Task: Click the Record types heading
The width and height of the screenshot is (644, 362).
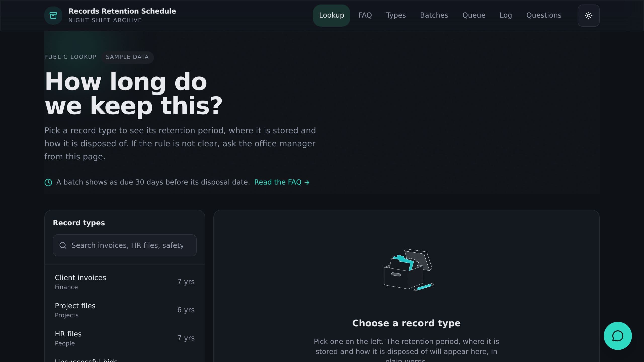Action: coord(79,223)
